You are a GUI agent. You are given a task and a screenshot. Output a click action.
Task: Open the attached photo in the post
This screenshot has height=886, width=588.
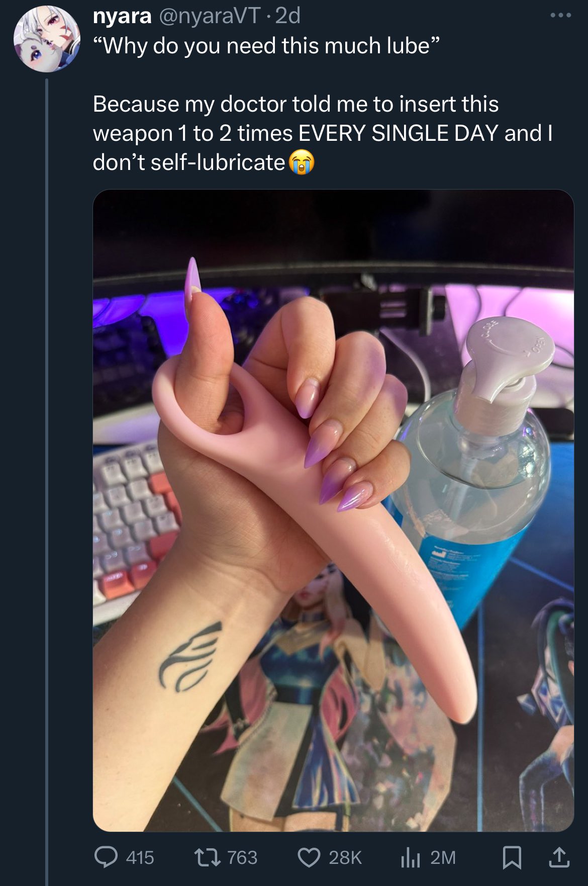pyautogui.click(x=333, y=510)
